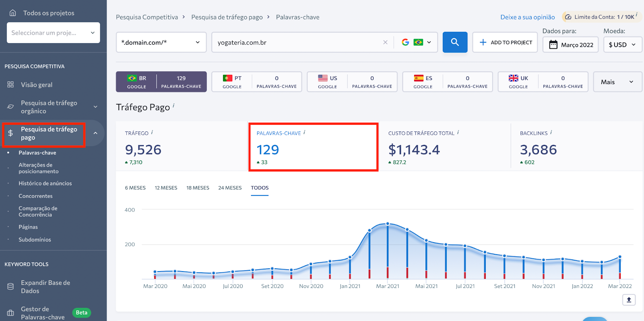Click the BACKLINKS 3,686 metric card
This screenshot has height=321, width=644.
[x=576, y=146]
